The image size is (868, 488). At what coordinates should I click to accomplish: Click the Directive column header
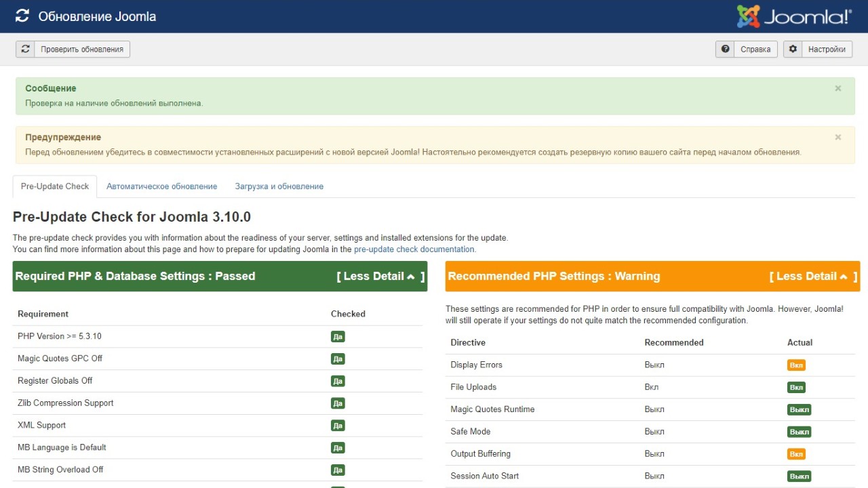[x=468, y=342]
